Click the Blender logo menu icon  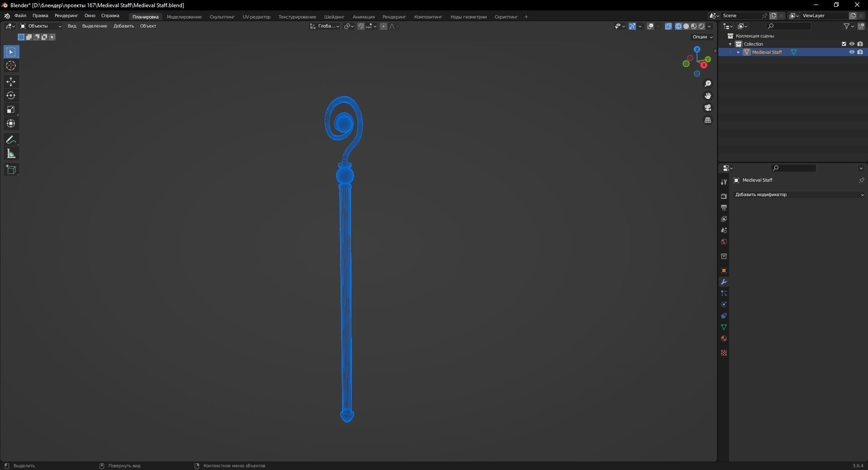click(x=7, y=16)
